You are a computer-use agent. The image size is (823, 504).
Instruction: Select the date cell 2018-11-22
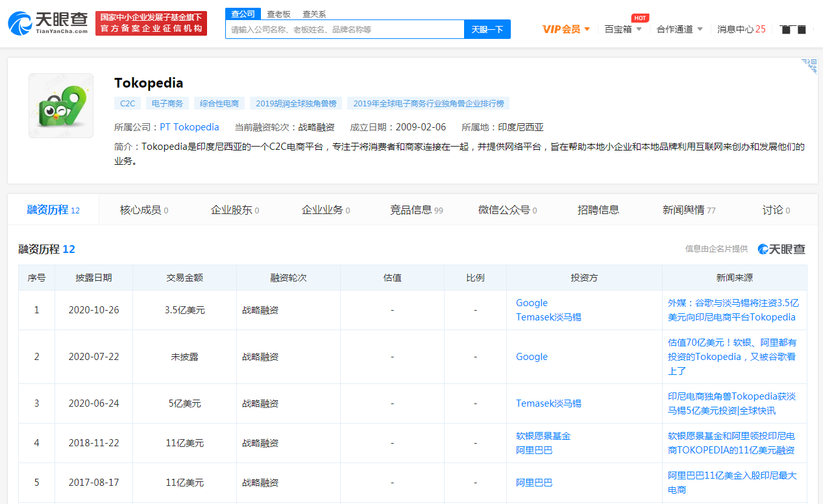click(x=94, y=443)
